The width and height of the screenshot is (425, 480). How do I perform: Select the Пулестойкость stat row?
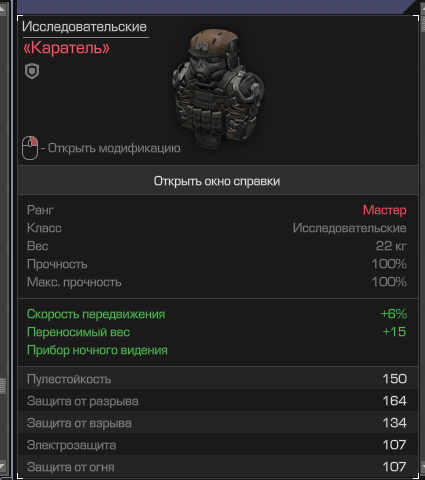pos(218,379)
